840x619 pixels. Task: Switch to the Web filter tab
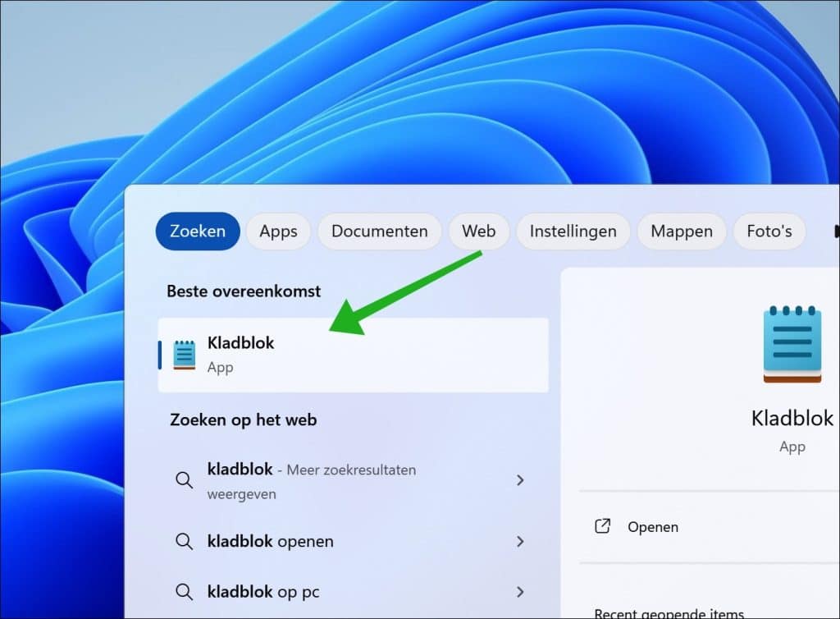pyautogui.click(x=478, y=231)
